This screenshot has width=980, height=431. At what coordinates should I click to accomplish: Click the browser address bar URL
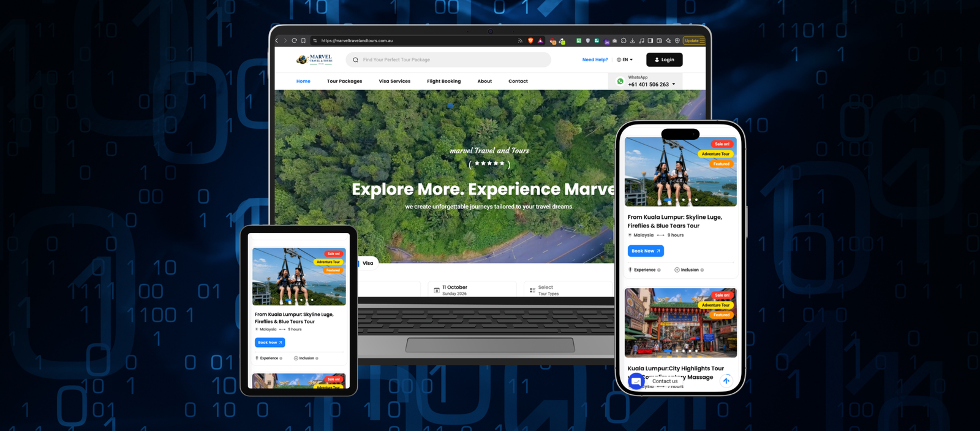(357, 40)
